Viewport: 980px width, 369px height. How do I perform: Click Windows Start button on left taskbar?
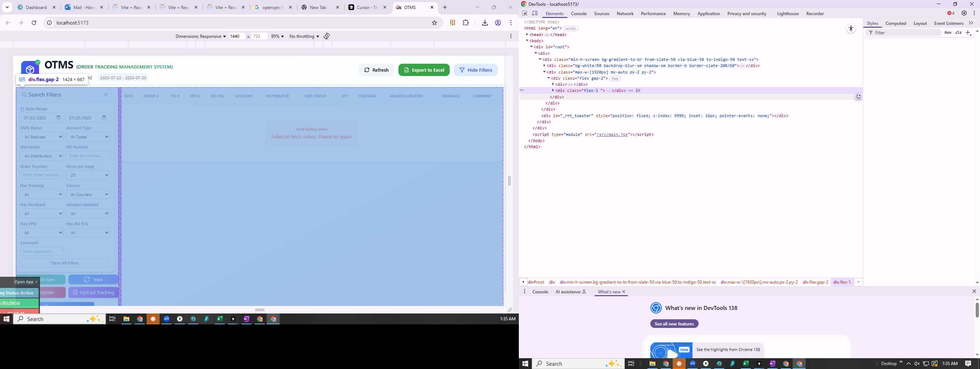click(6, 319)
